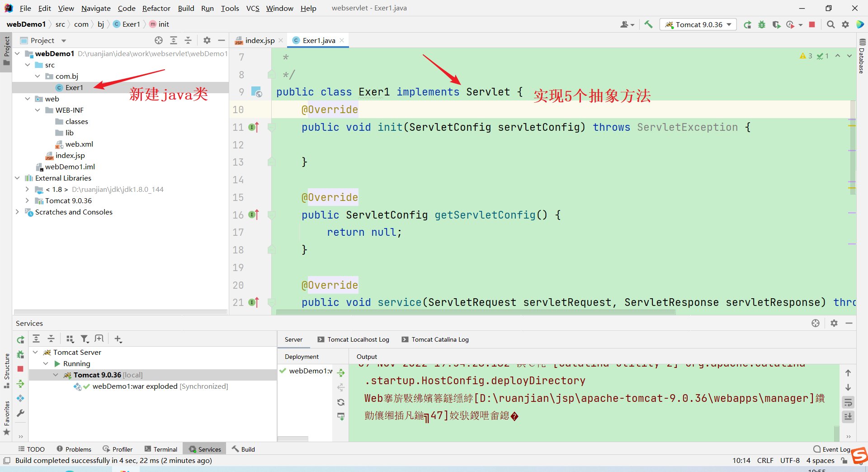Switch to index.jsp editor tab
Image resolution: width=868 pixels, height=472 pixels.
259,40
